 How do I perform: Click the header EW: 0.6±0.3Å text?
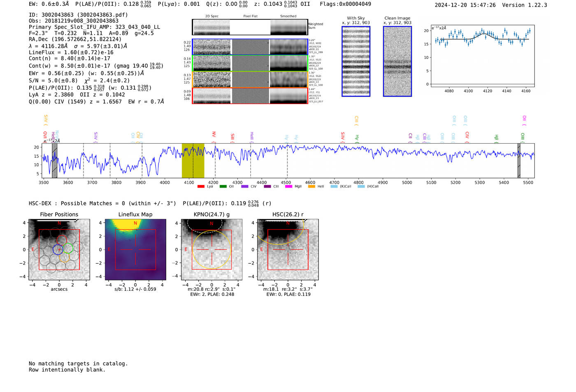click(x=49, y=4)
